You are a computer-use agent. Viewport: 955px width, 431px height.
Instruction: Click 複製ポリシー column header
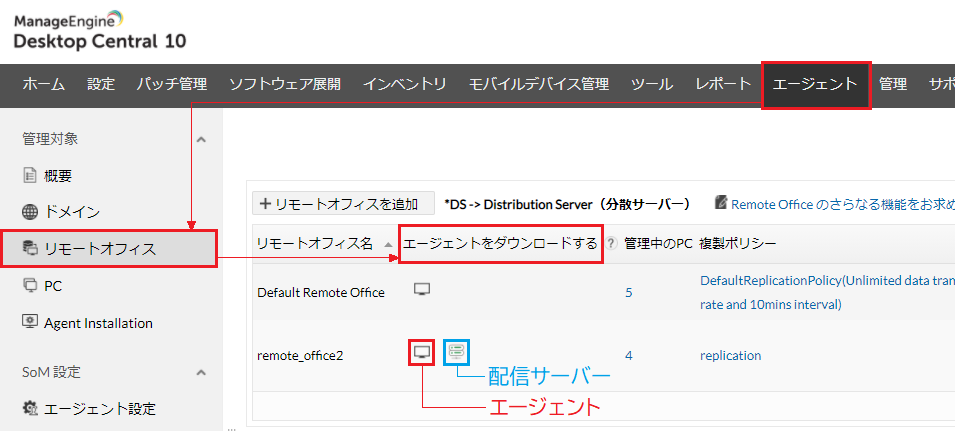(738, 244)
